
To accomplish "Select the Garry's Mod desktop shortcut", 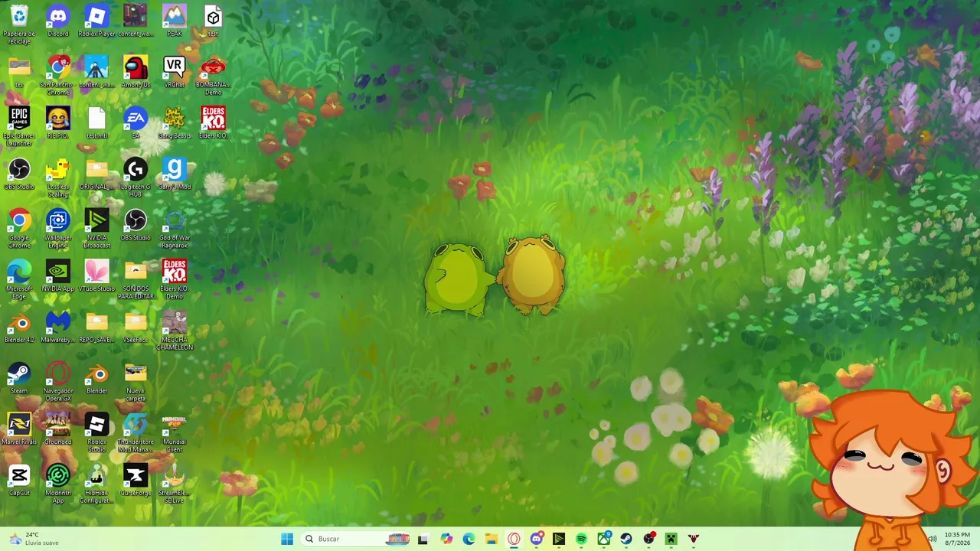I will 175,175.
